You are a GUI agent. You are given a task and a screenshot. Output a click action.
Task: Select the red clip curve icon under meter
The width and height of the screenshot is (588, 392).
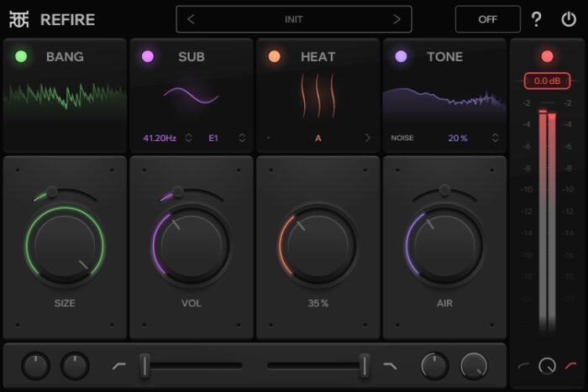[570, 365]
